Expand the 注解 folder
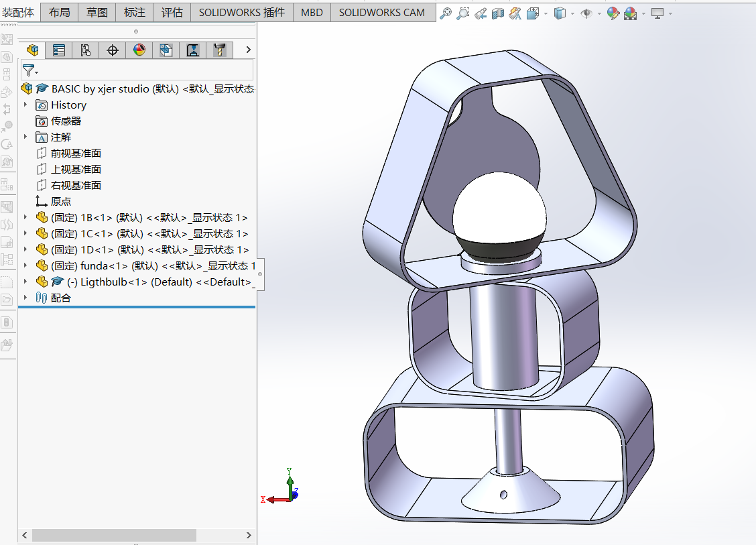 (25, 137)
